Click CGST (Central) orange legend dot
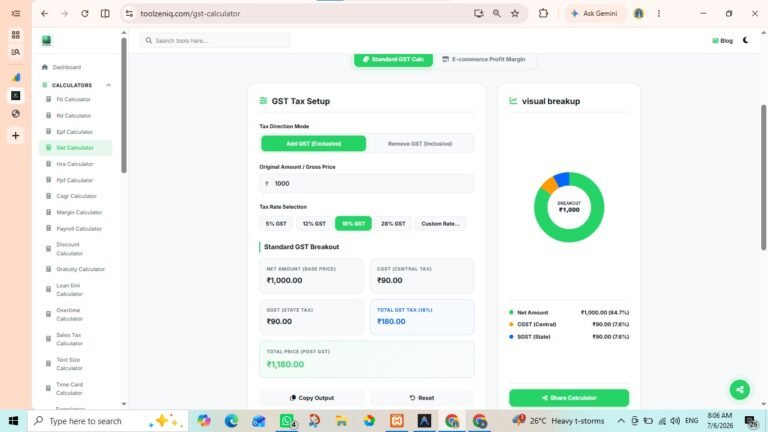The height and width of the screenshot is (432, 768). pos(511,324)
